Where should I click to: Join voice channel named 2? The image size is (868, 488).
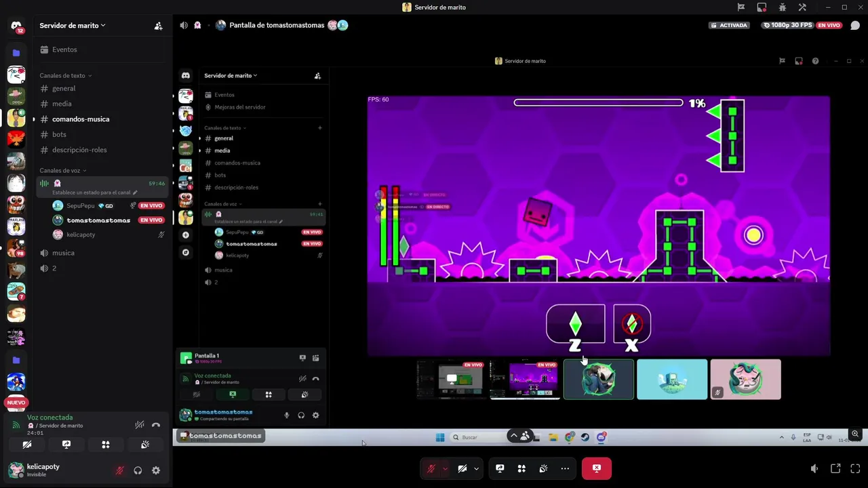[102, 268]
